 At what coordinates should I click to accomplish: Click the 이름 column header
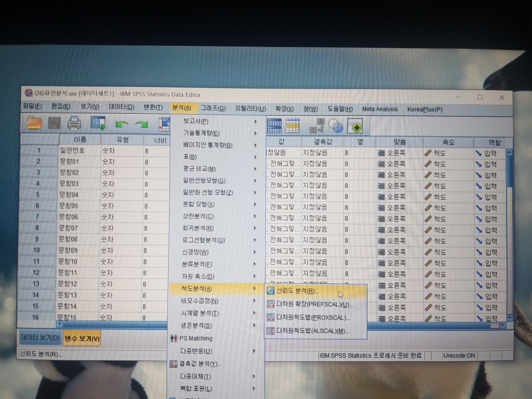(x=80, y=139)
